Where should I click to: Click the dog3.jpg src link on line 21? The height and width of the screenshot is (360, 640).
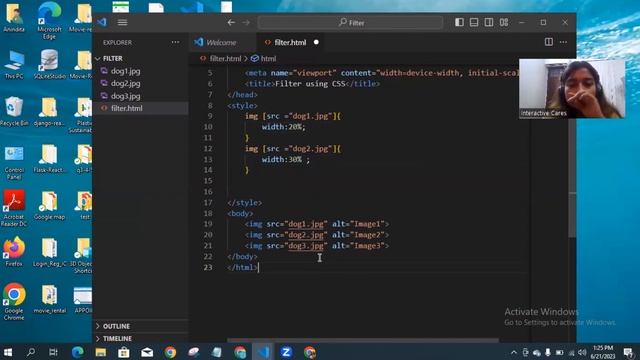click(x=306, y=246)
